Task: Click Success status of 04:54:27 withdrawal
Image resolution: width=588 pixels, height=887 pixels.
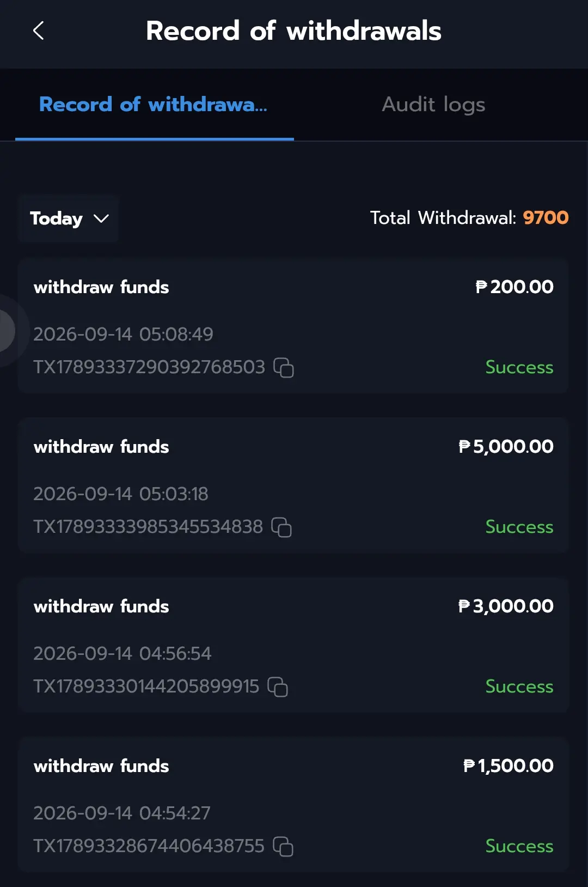Action: (519, 846)
